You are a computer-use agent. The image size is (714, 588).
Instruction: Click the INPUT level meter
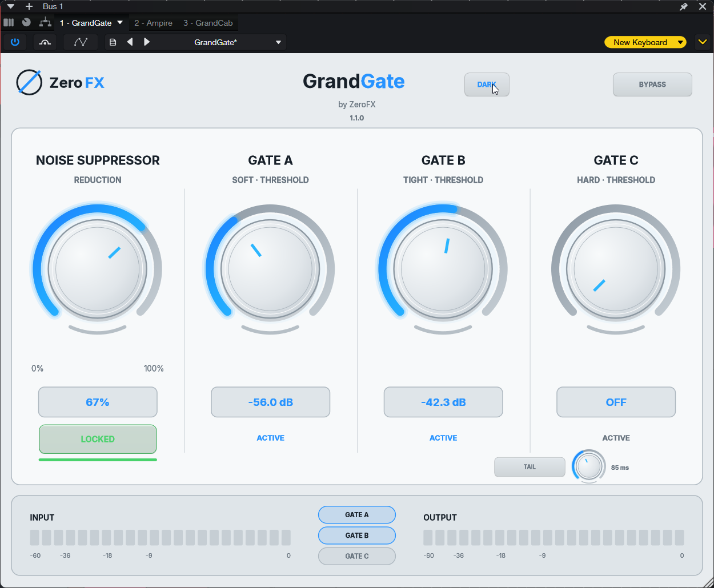[x=161, y=538]
